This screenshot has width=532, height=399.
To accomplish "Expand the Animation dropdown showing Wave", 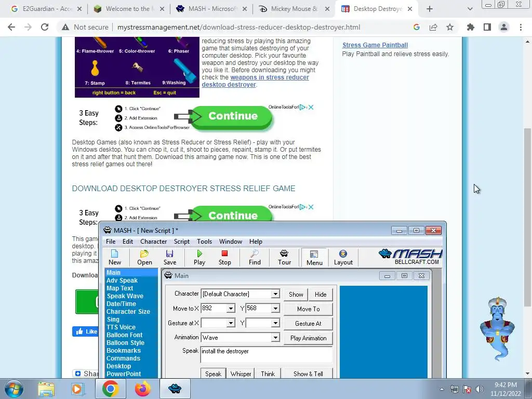I will pyautogui.click(x=275, y=337).
